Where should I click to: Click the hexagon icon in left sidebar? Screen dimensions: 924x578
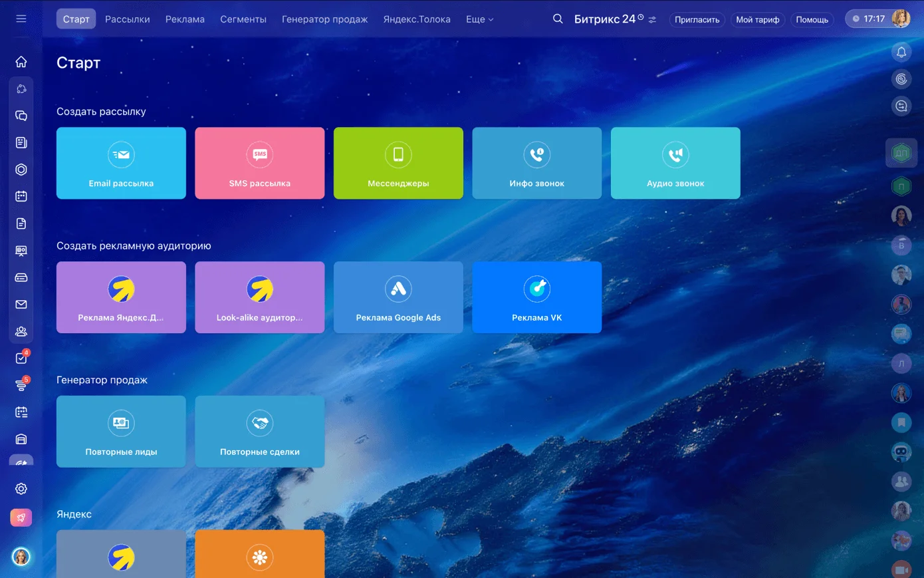[21, 170]
